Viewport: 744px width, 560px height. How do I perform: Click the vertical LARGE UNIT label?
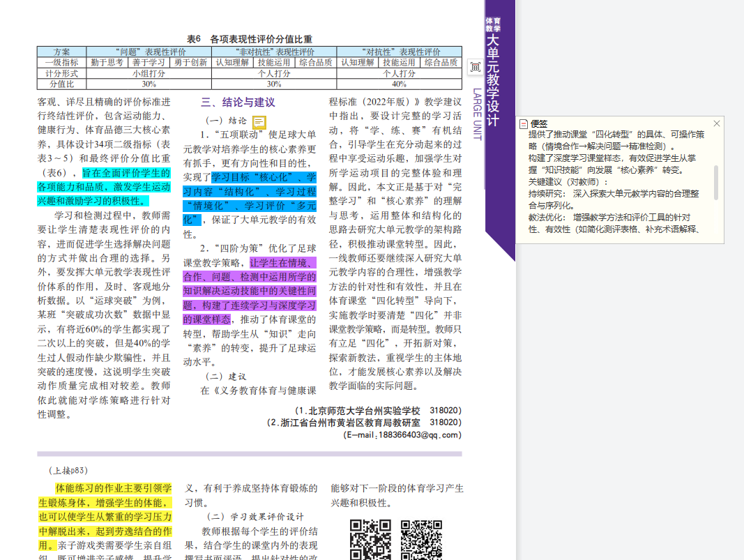click(478, 114)
